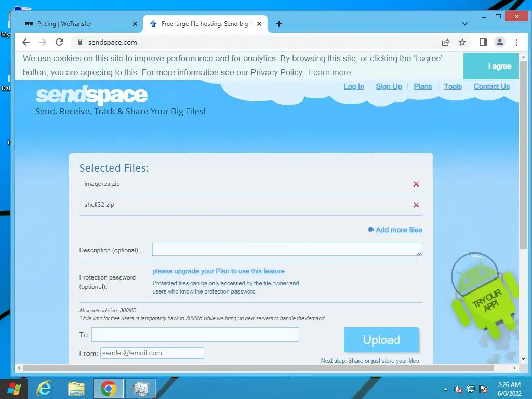Viewport: 532px width, 399px height.
Task: Open the Tools link
Action: 453,87
